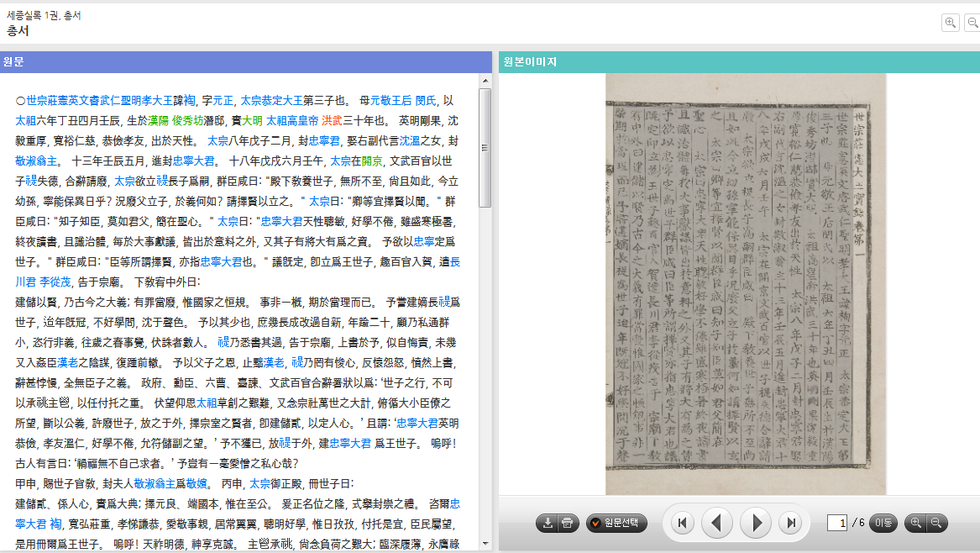
Task: Click the 이동 page jump button
Action: 884,524
